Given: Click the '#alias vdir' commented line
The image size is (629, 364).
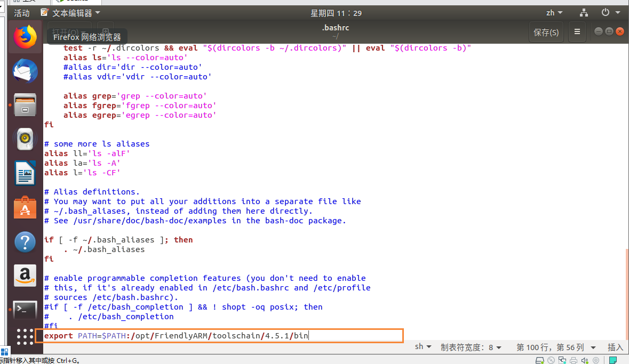Looking at the screenshot, I should coord(137,77).
